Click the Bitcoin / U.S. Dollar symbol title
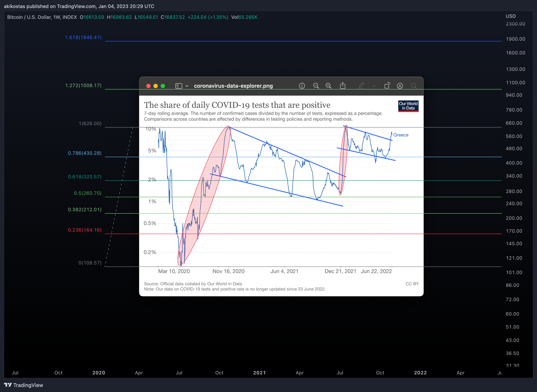537x392 pixels. tap(42, 17)
